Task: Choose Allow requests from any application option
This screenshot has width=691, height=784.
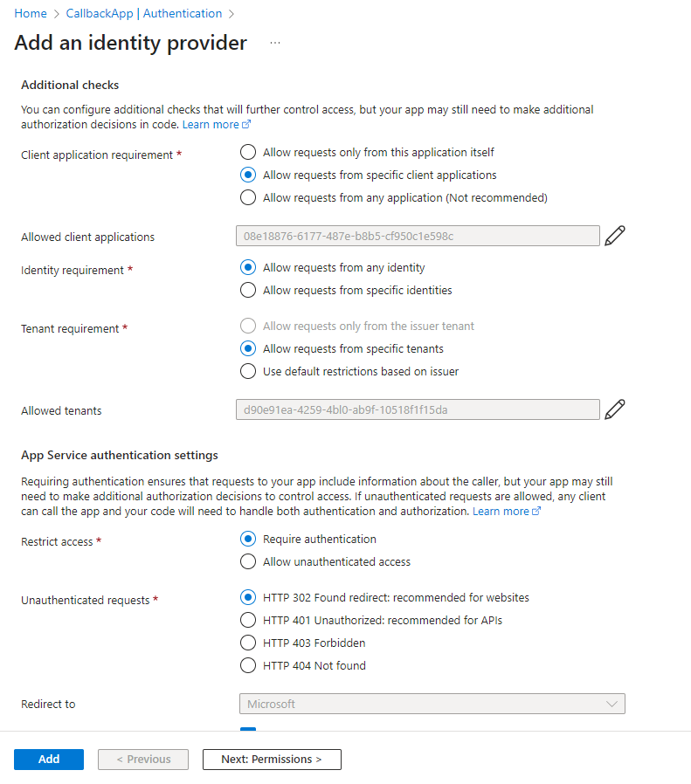Action: (x=248, y=197)
